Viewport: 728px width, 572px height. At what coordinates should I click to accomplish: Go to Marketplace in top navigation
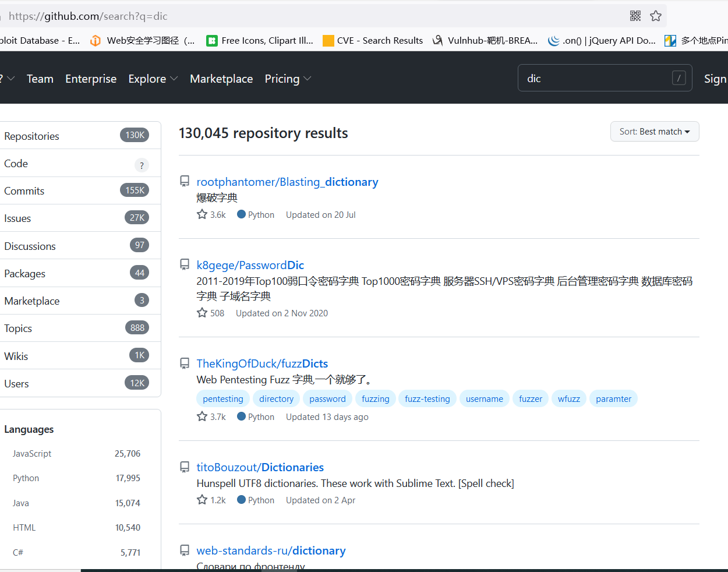click(x=221, y=79)
